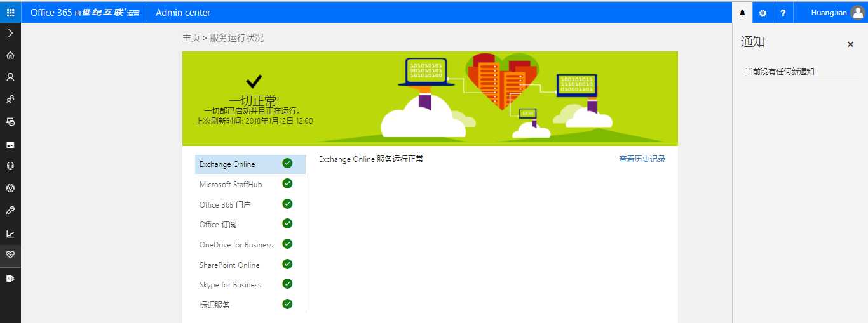Click 当前没有任何新通知 message
Viewport: 868px width, 323px height.
pos(780,72)
